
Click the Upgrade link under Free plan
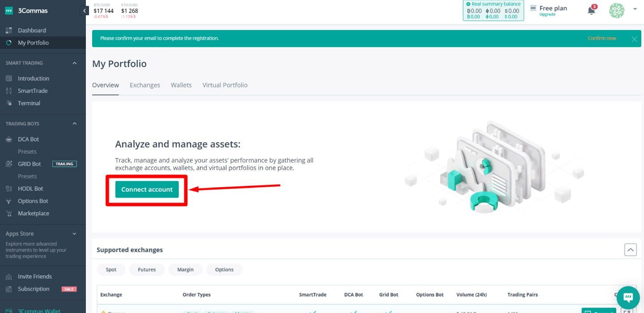pyautogui.click(x=547, y=14)
